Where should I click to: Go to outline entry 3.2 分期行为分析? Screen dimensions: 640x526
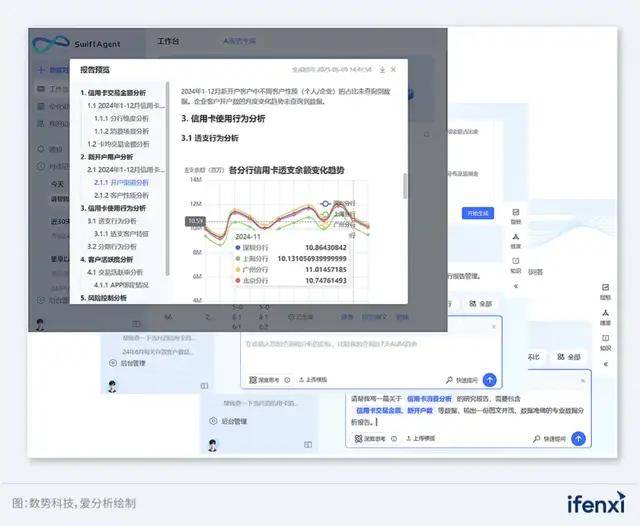click(111, 246)
